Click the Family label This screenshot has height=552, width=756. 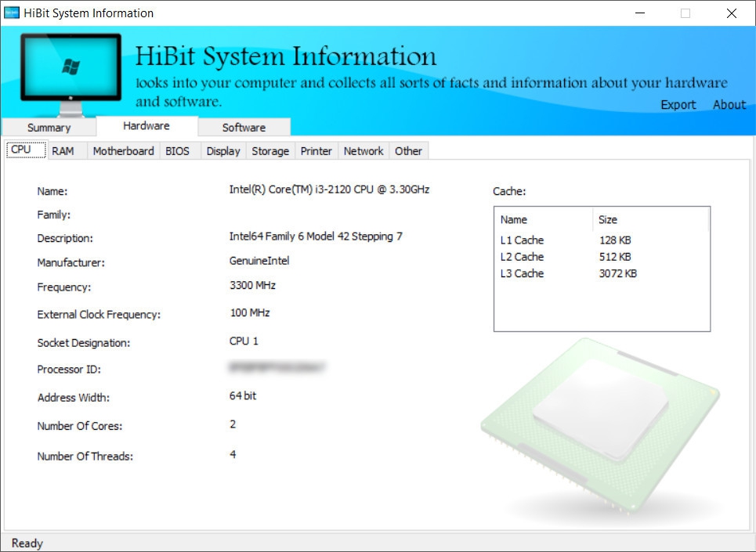point(53,215)
